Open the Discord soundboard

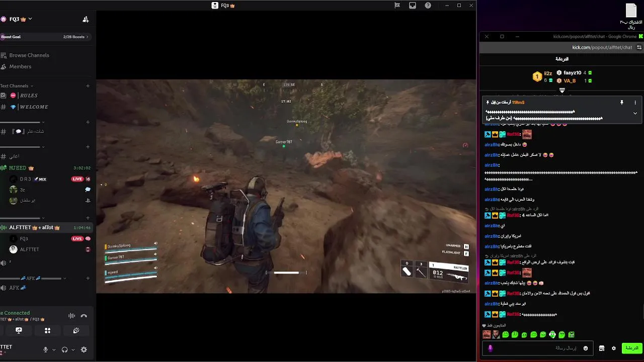tap(76, 330)
